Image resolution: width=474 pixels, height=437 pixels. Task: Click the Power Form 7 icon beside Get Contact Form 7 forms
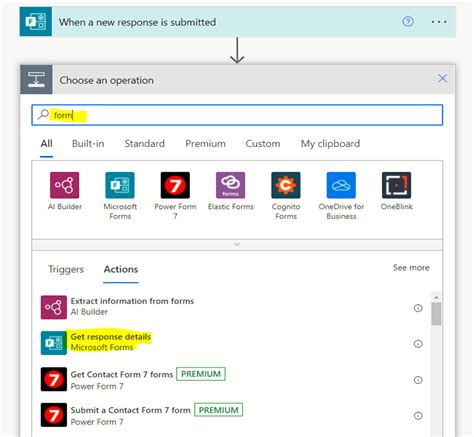pyautogui.click(x=54, y=379)
